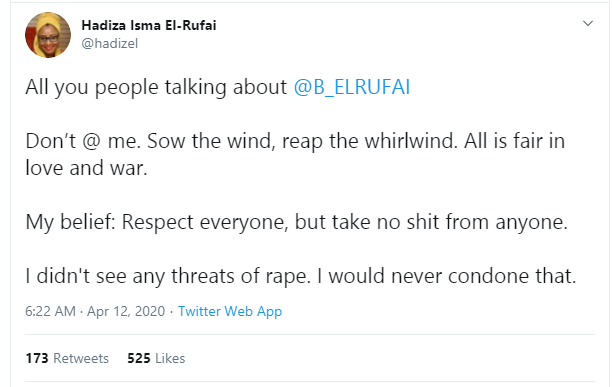Click the 525 like count number

click(139, 358)
